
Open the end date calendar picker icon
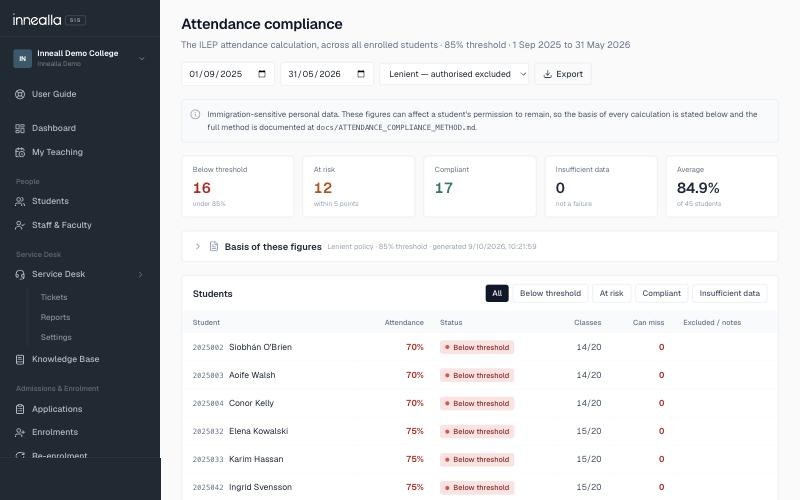[x=361, y=74]
